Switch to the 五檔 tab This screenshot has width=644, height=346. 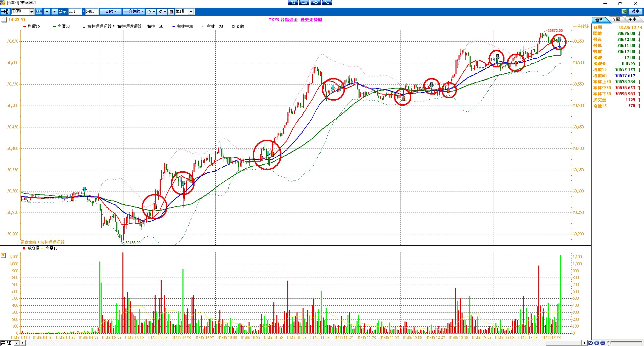(x=615, y=20)
